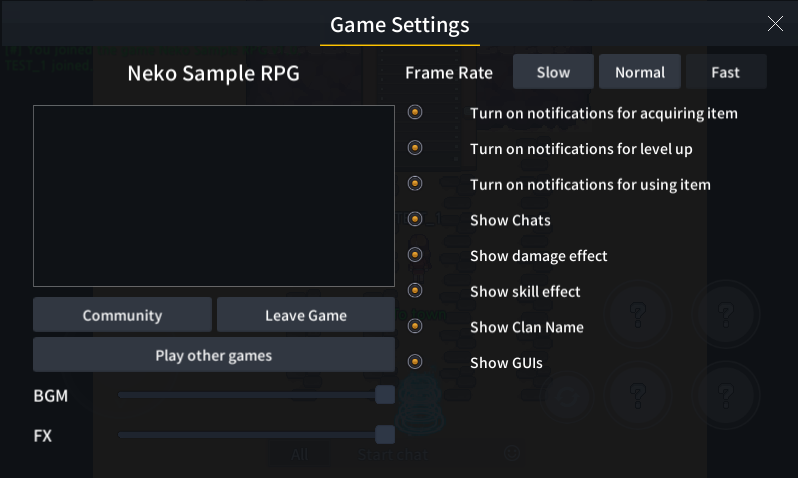
Task: Set frame rate to Normal
Action: pyautogui.click(x=640, y=72)
